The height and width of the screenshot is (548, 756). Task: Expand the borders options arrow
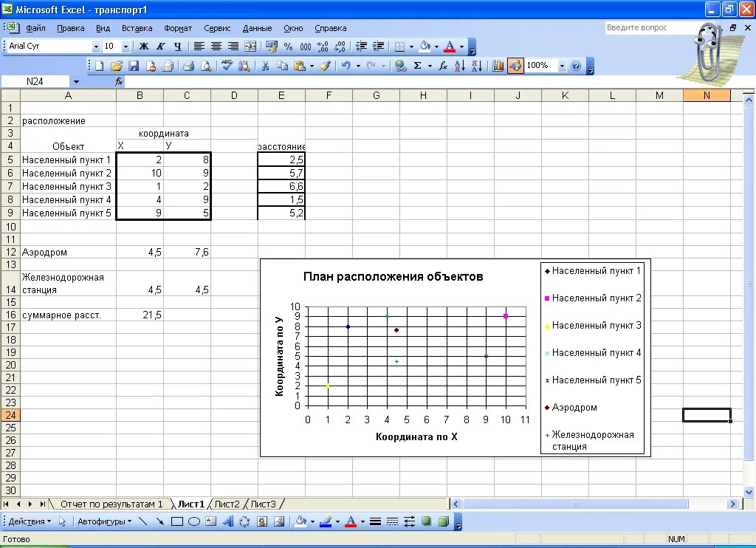[x=411, y=47]
